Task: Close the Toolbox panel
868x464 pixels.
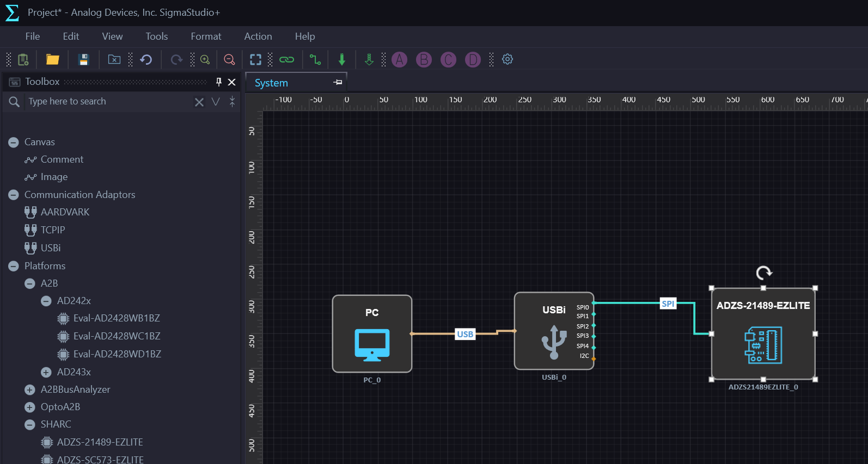Action: pyautogui.click(x=231, y=82)
